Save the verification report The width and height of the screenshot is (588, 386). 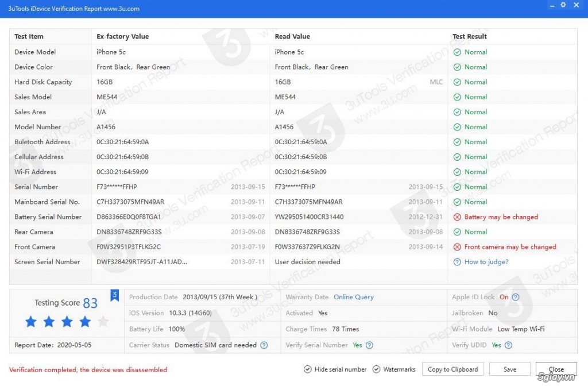pyautogui.click(x=510, y=369)
